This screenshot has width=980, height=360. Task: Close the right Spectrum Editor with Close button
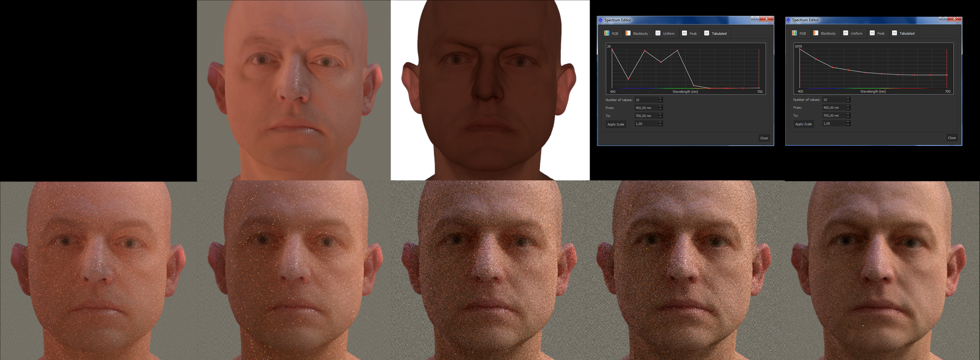(x=952, y=138)
